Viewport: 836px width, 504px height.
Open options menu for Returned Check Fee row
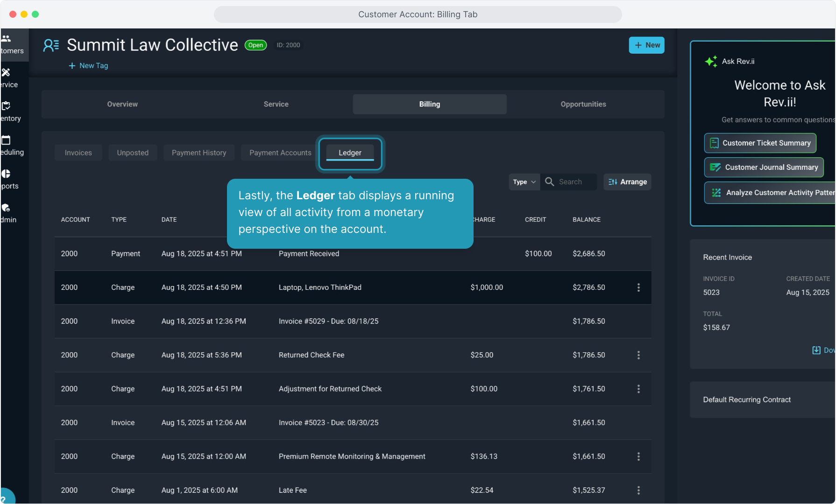[638, 355]
